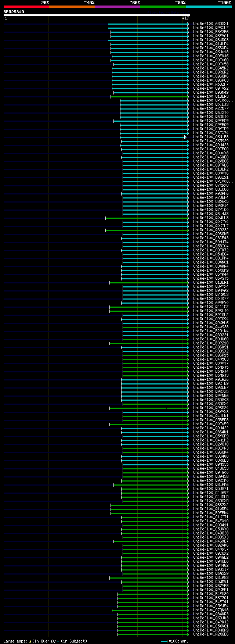Select the UniRef100_A0T060 label
The image size is (235, 644).
pyautogui.click(x=211, y=60)
